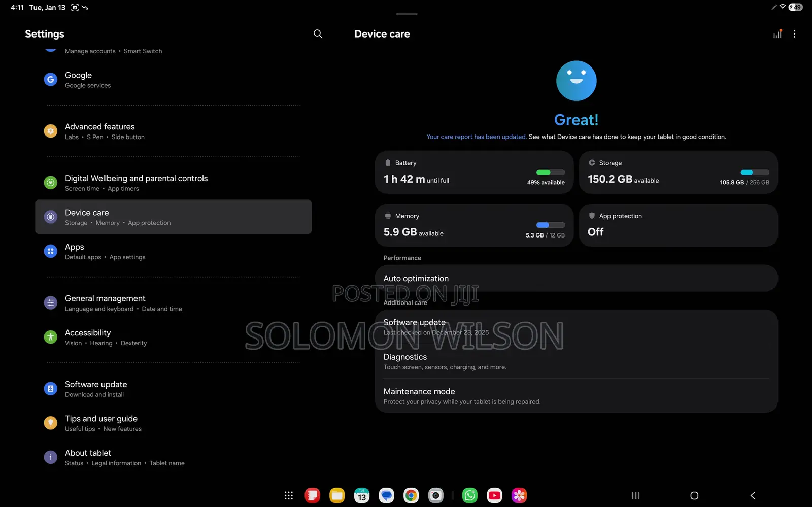Select Maintenance mode option
This screenshot has width=812, height=507.
[576, 396]
